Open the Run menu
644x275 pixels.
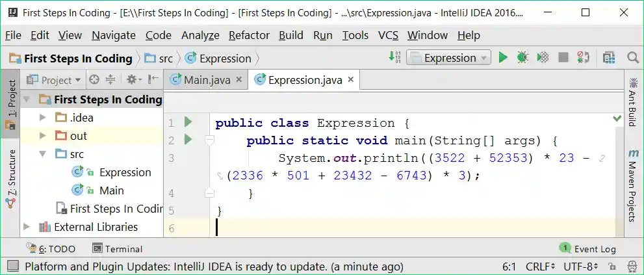[x=323, y=35]
